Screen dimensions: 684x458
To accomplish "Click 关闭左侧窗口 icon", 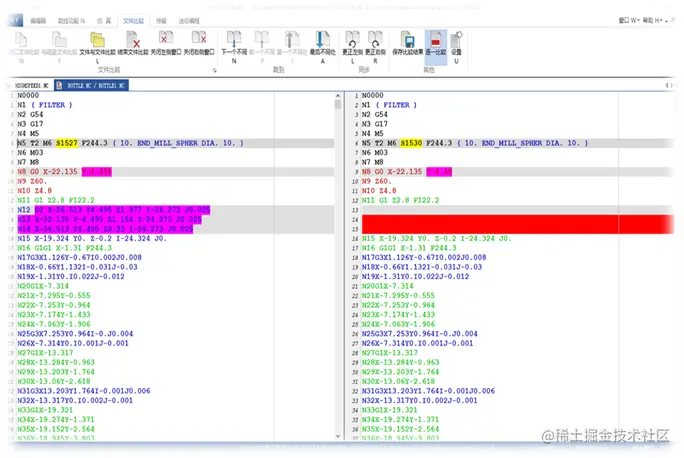I will pos(166,39).
